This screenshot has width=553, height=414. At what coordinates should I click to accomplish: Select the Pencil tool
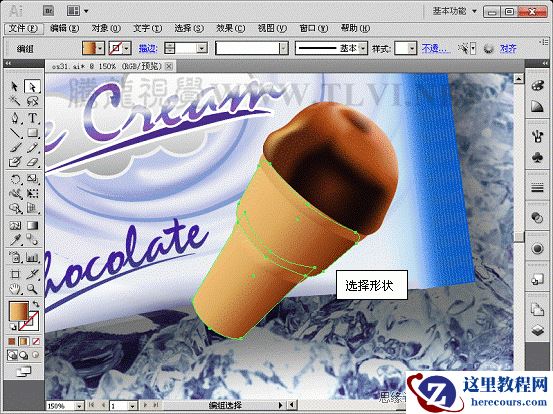[32, 148]
